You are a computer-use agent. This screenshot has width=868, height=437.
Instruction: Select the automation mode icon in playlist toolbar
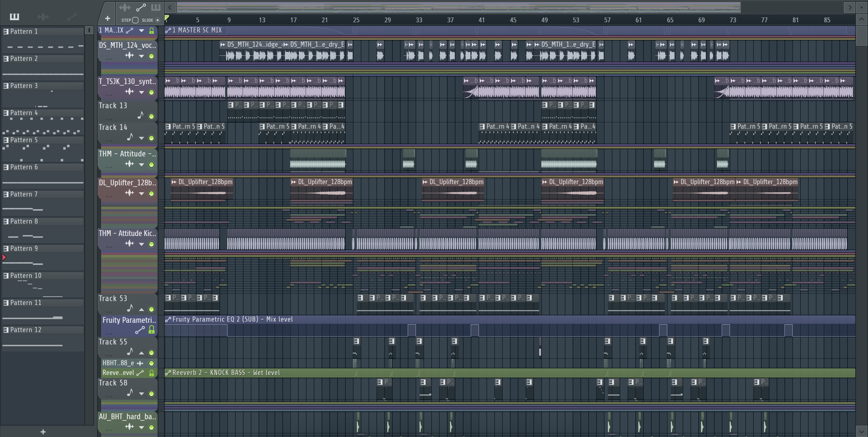pyautogui.click(x=141, y=8)
